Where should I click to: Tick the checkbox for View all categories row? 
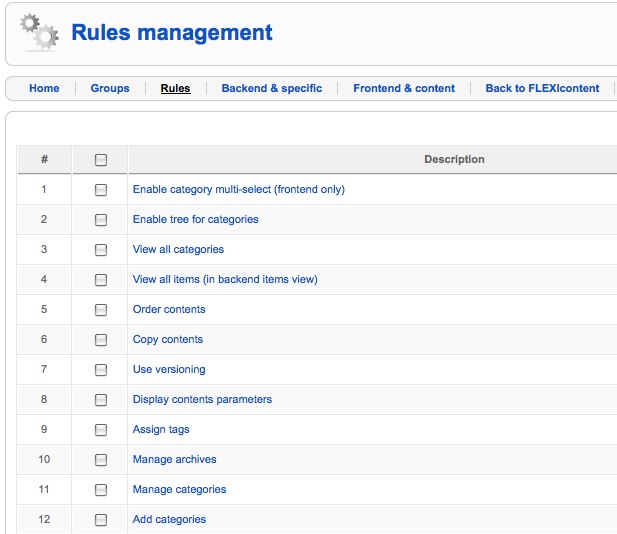(101, 249)
